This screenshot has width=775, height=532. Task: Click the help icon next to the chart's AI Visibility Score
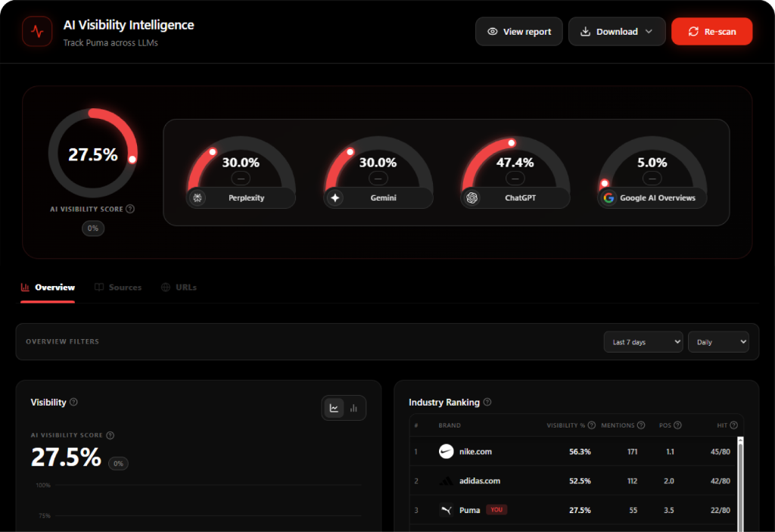pyautogui.click(x=110, y=436)
